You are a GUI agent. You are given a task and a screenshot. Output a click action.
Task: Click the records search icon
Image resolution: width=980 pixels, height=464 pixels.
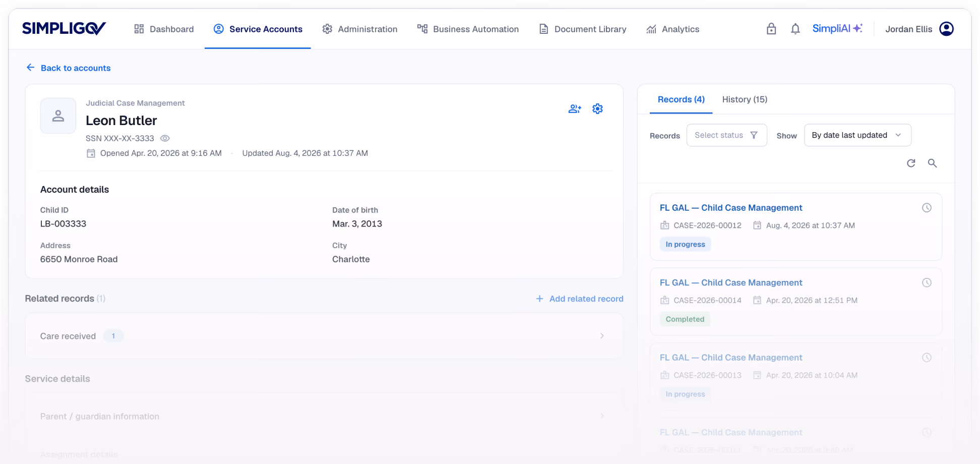coord(932,163)
